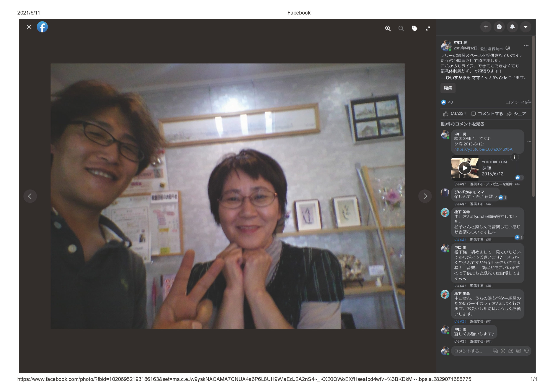Open post options three-dot menu
Screen dimensions: 555x392
click(526, 45)
